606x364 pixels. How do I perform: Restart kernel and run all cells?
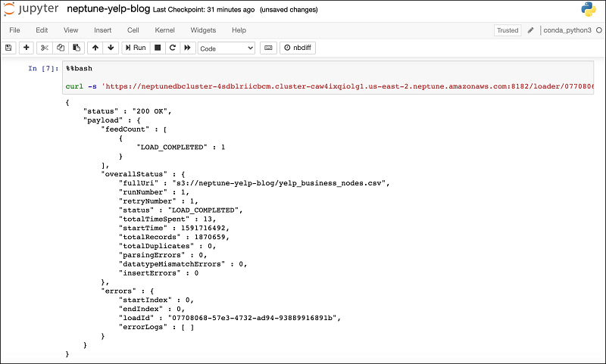tap(187, 48)
